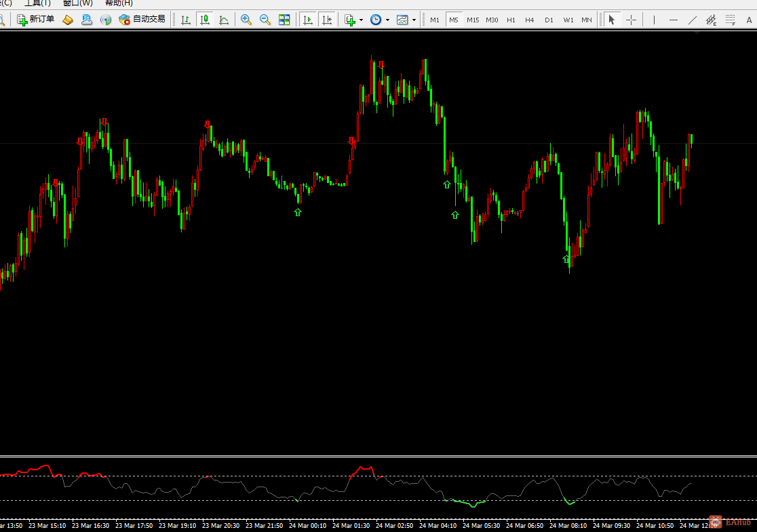Switch to the D1 daily timeframe

(x=549, y=20)
